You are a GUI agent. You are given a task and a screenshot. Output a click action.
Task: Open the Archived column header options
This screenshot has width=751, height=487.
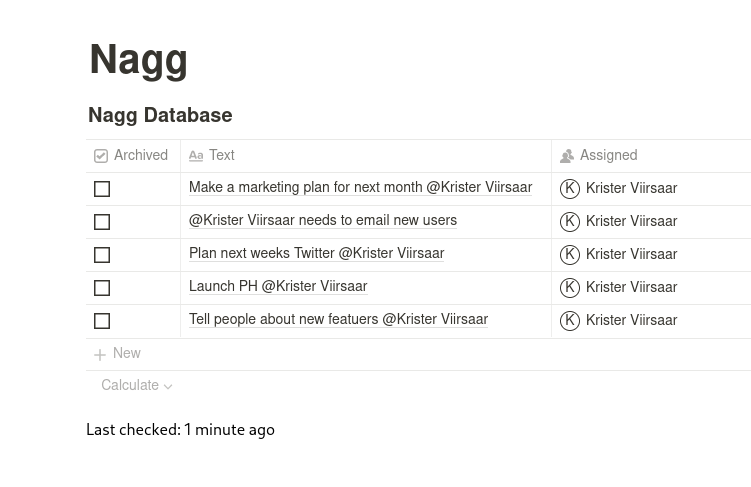pos(141,156)
